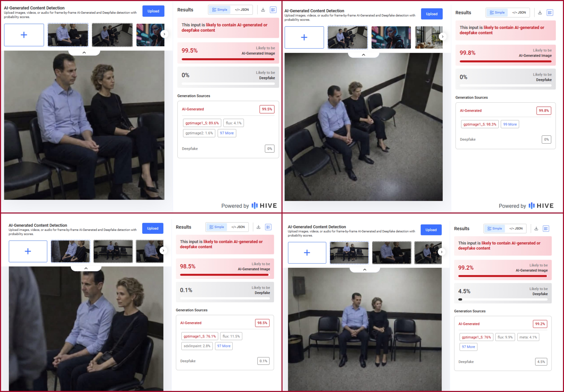Switch to Simple view in top-left results
564x392 pixels.
(x=220, y=10)
